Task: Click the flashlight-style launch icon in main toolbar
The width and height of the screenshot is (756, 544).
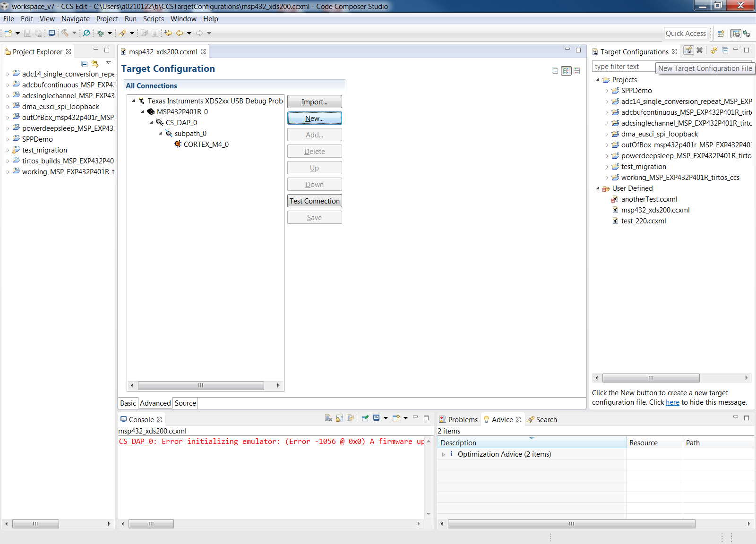Action: 123,33
